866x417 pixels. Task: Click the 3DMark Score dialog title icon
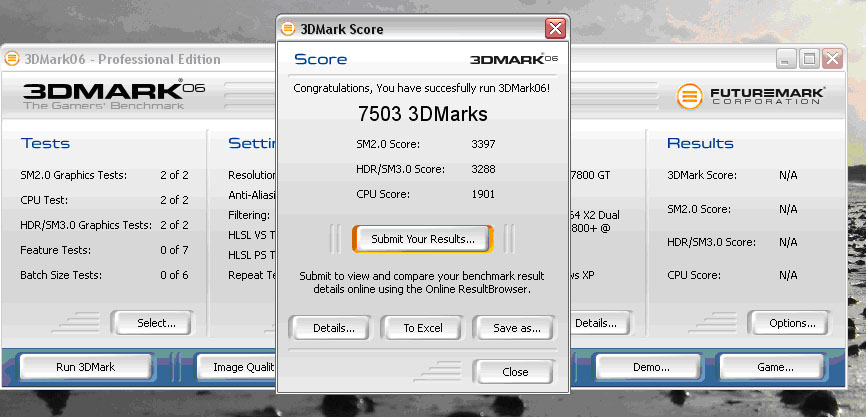[x=288, y=28]
